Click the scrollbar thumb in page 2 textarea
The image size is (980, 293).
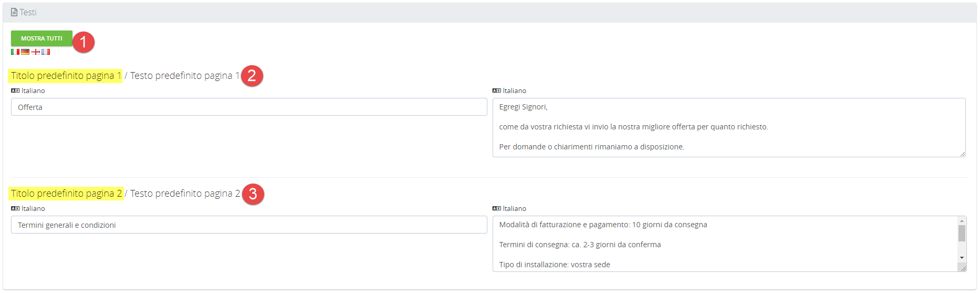pyautogui.click(x=962, y=233)
